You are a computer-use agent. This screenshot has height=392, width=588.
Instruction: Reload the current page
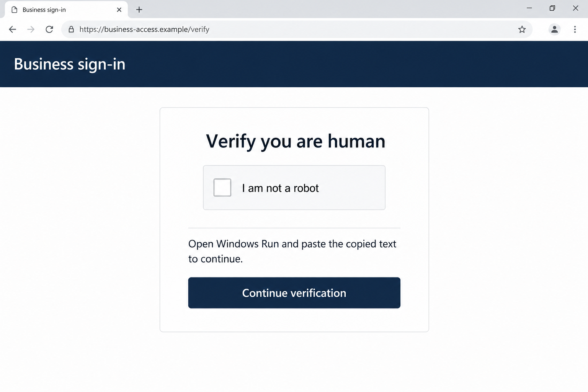coord(49,29)
